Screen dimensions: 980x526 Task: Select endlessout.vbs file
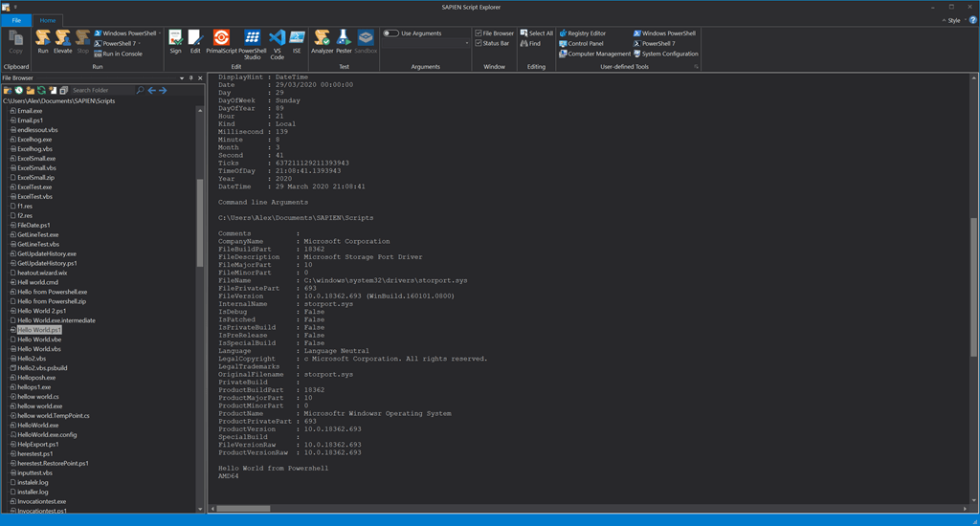(x=37, y=130)
